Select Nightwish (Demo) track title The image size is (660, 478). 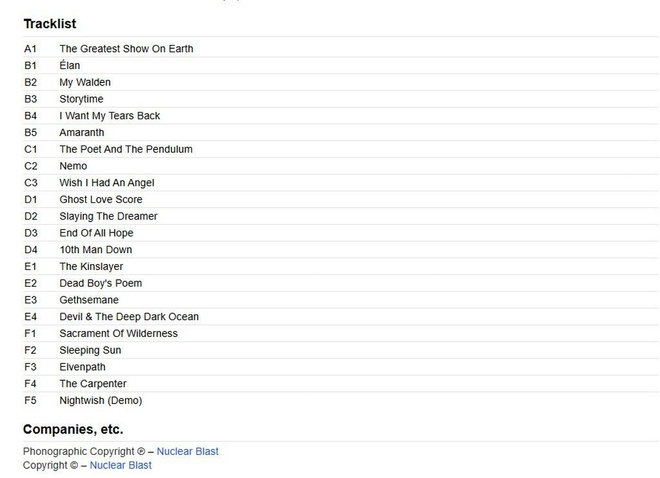pos(101,401)
